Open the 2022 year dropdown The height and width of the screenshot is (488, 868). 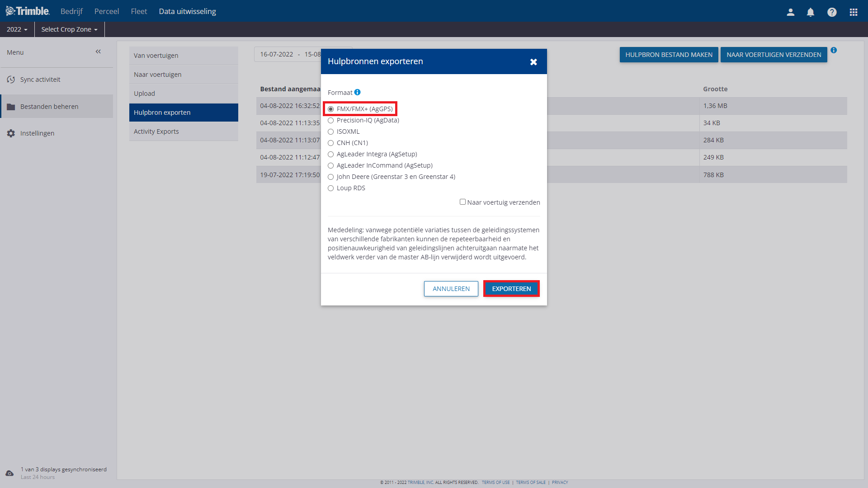point(17,29)
